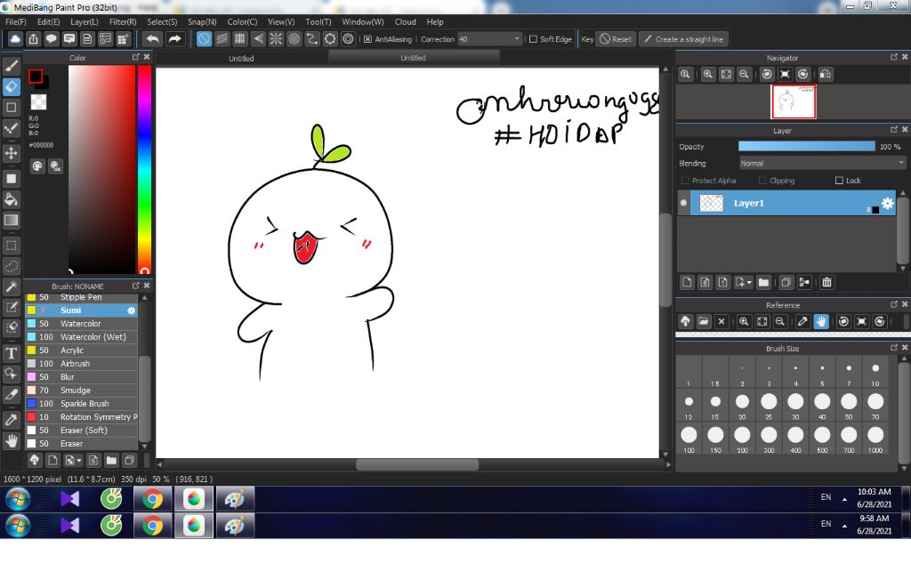
Task: Open snap settings gear icon
Action: [x=348, y=39]
